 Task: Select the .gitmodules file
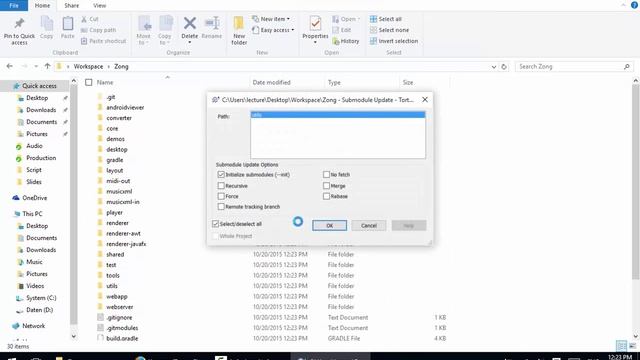122,328
